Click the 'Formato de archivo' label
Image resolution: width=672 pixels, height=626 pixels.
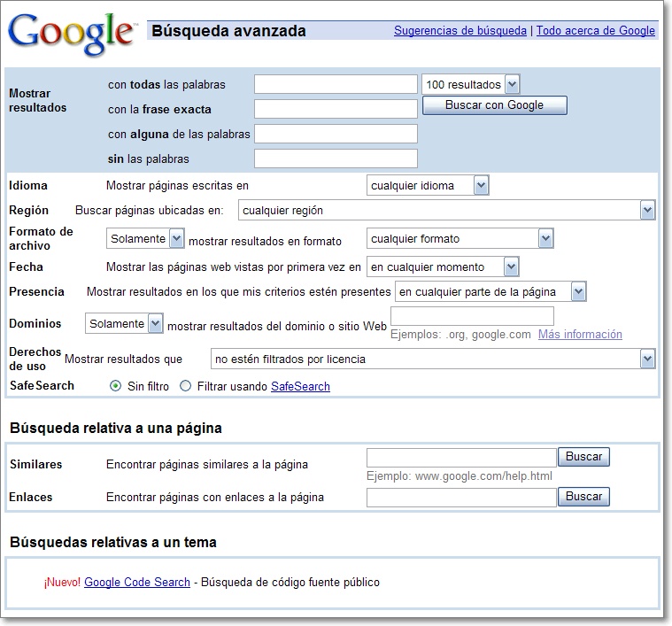[x=41, y=239]
